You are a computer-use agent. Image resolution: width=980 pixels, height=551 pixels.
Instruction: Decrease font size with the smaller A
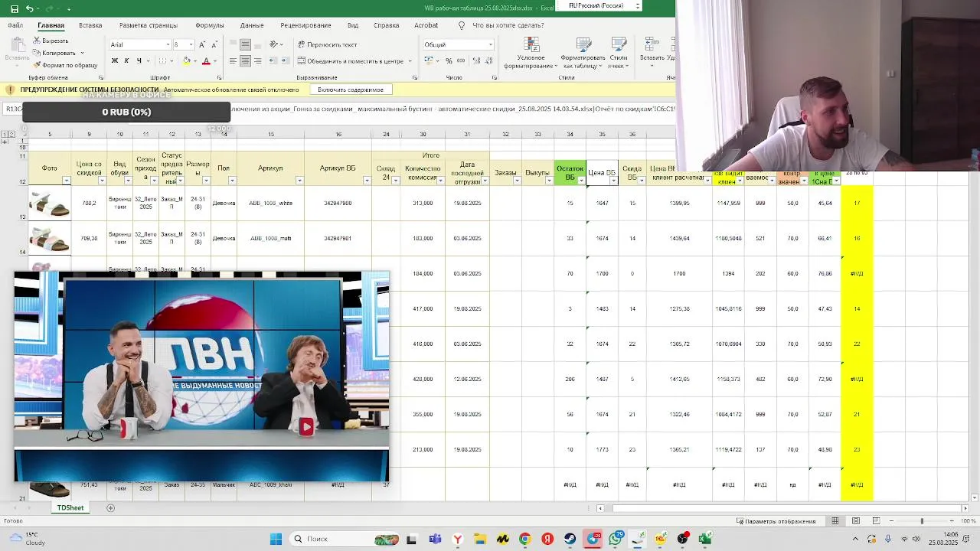tap(214, 44)
